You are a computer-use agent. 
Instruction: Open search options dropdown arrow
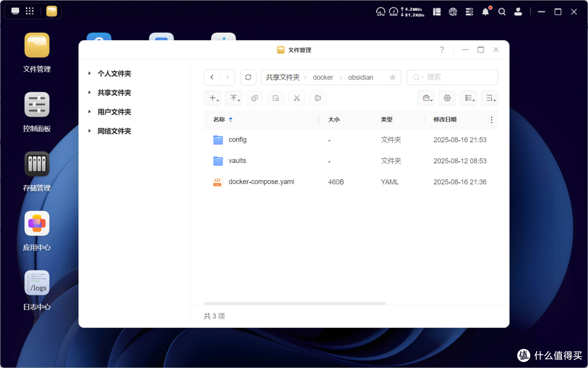click(422, 77)
